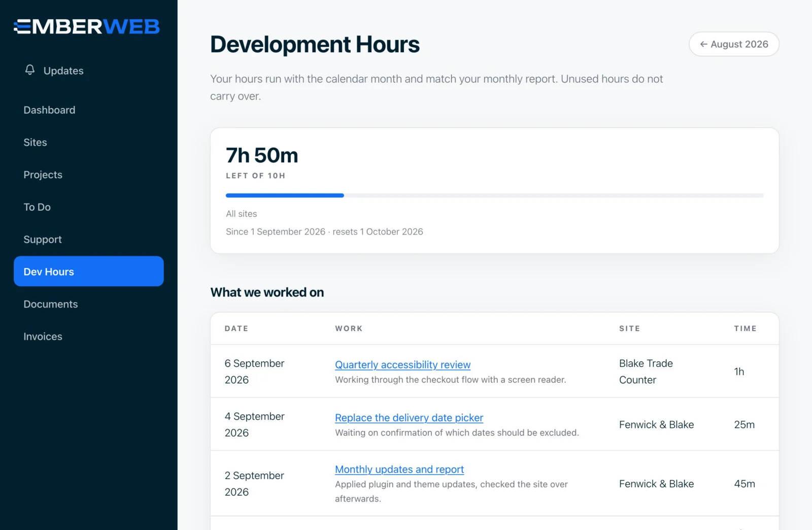The image size is (812, 530).
Task: Click the Applied plugin and theme updates description
Action: tap(451, 491)
